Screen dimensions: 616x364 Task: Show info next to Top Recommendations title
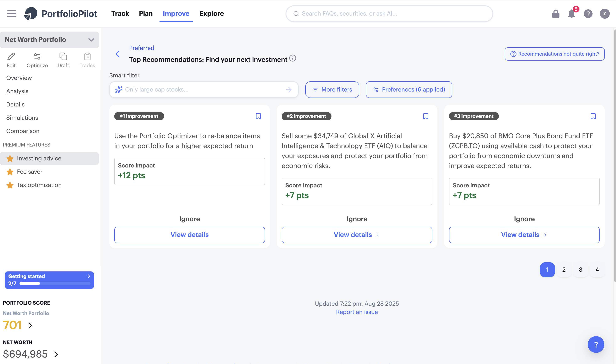tap(293, 58)
